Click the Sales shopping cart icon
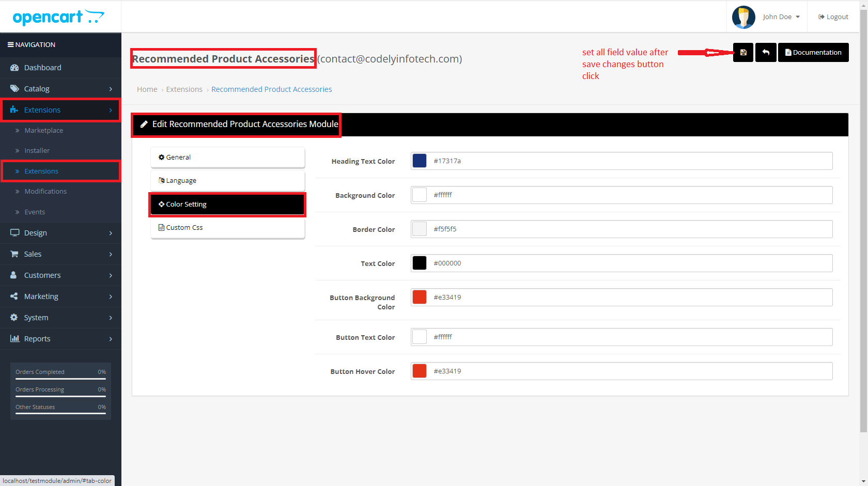This screenshot has width=868, height=486. point(14,254)
